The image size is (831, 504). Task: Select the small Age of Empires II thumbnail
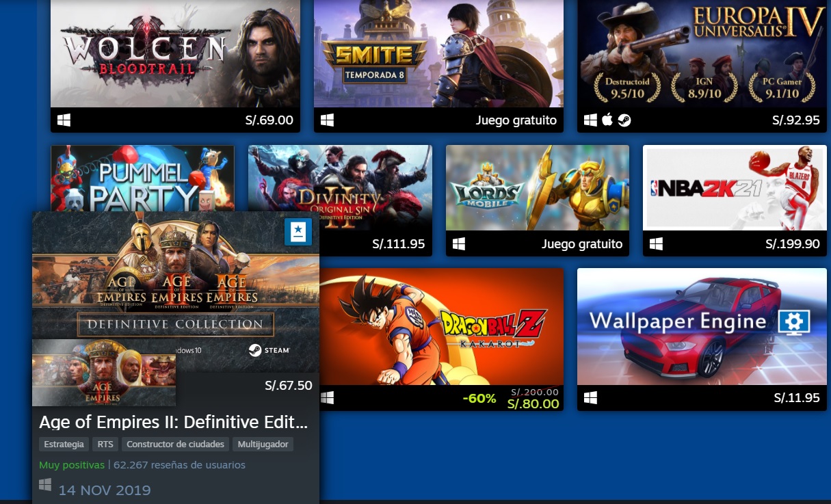click(x=104, y=373)
